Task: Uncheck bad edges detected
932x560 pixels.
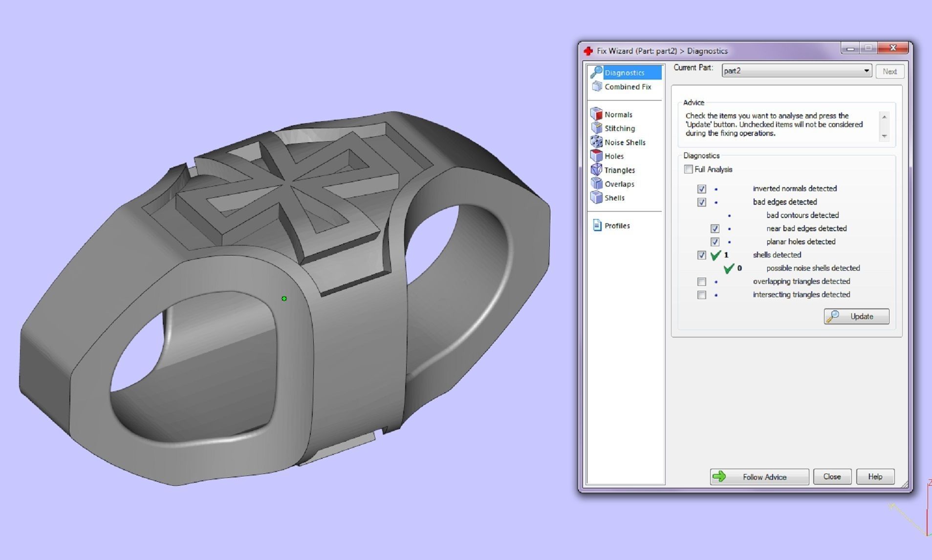Action: (x=702, y=202)
